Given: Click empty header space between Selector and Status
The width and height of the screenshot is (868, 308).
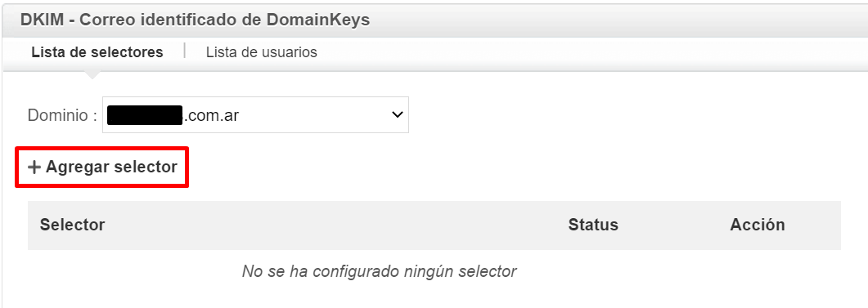Looking at the screenshot, I should (x=336, y=225).
